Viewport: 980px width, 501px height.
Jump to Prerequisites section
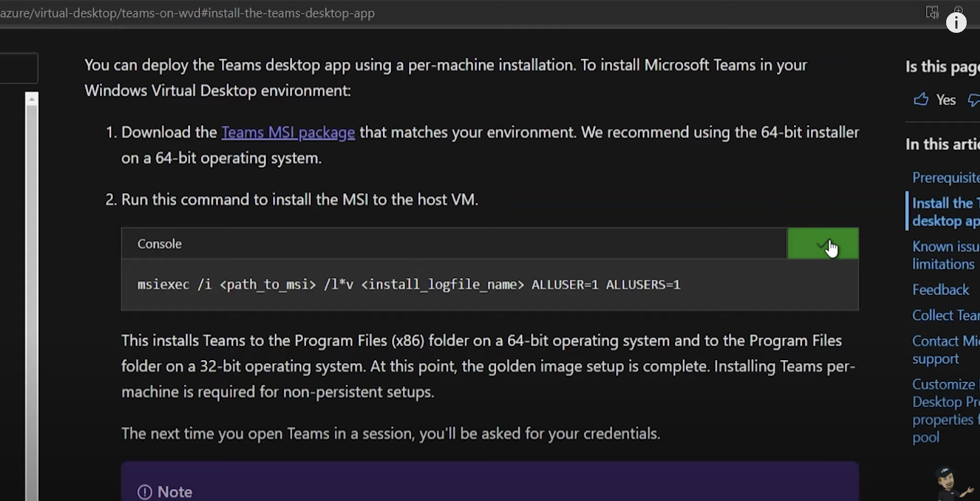point(945,178)
